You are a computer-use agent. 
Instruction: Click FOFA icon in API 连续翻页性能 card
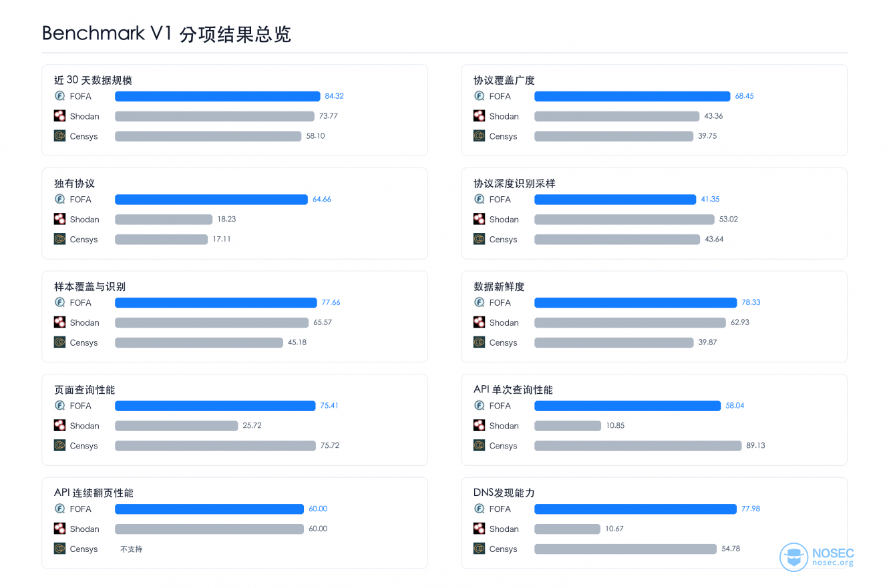(x=59, y=509)
